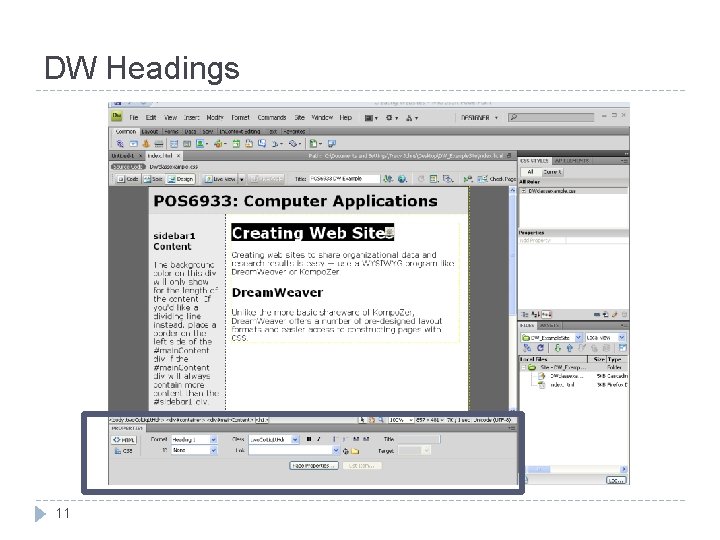Open the View Options icon
This screenshot has height=540, width=720.
coord(434,179)
